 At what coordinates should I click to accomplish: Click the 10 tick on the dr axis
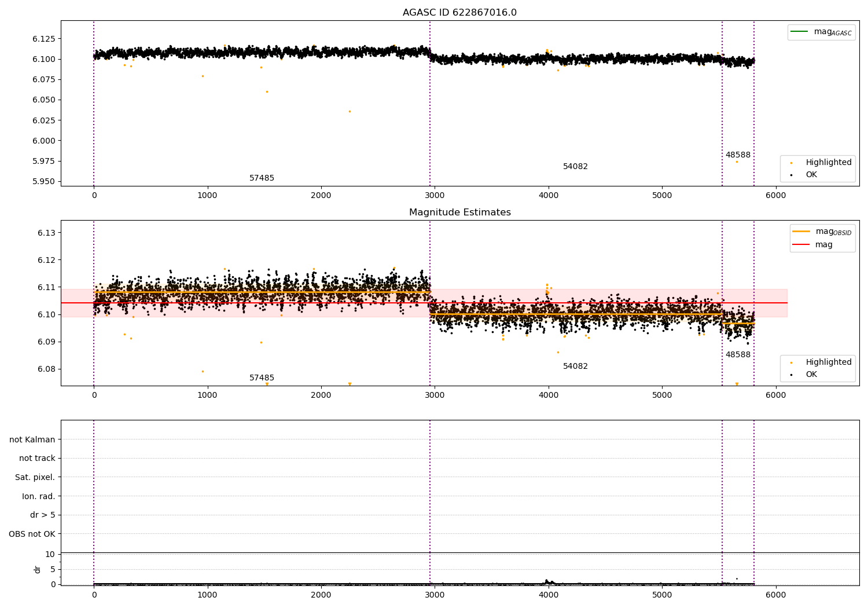(50, 554)
